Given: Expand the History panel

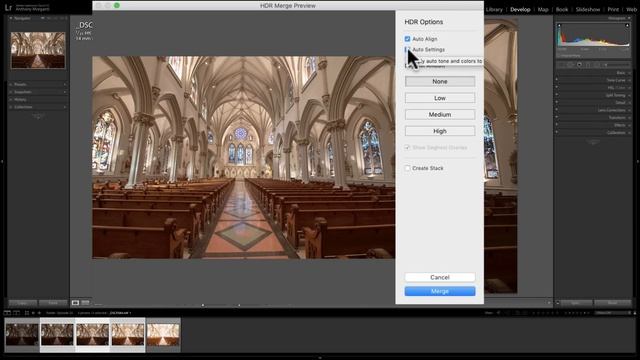Looking at the screenshot, I should coord(38,99).
